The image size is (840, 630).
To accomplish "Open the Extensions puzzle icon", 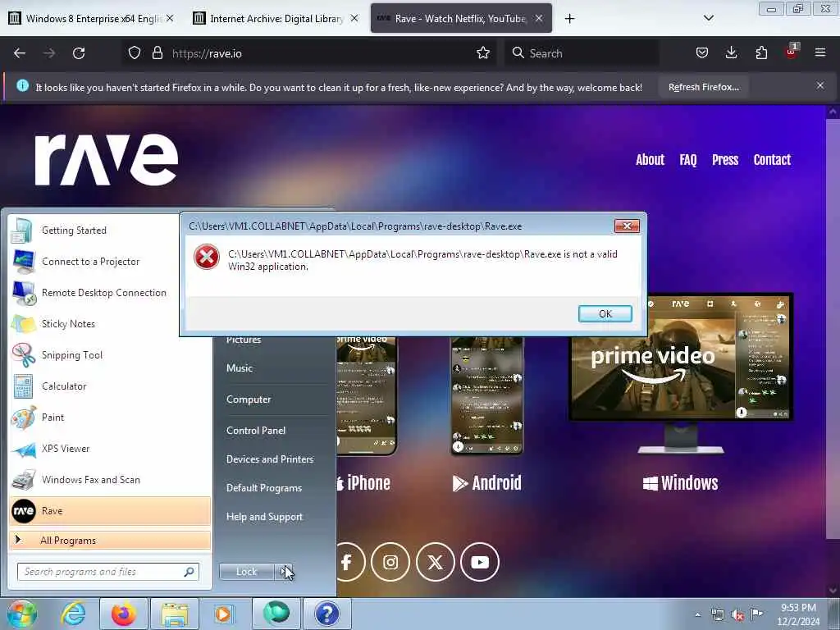I will coord(761,53).
